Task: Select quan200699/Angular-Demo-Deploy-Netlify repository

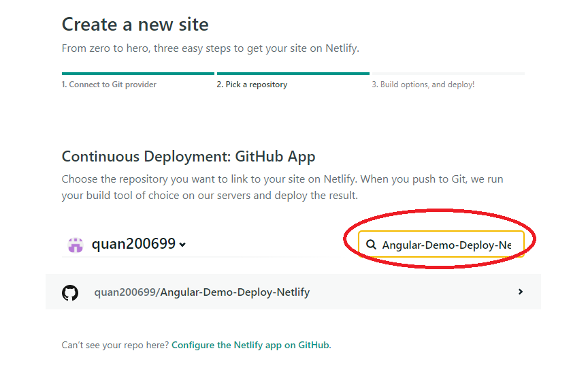Action: 293,292
